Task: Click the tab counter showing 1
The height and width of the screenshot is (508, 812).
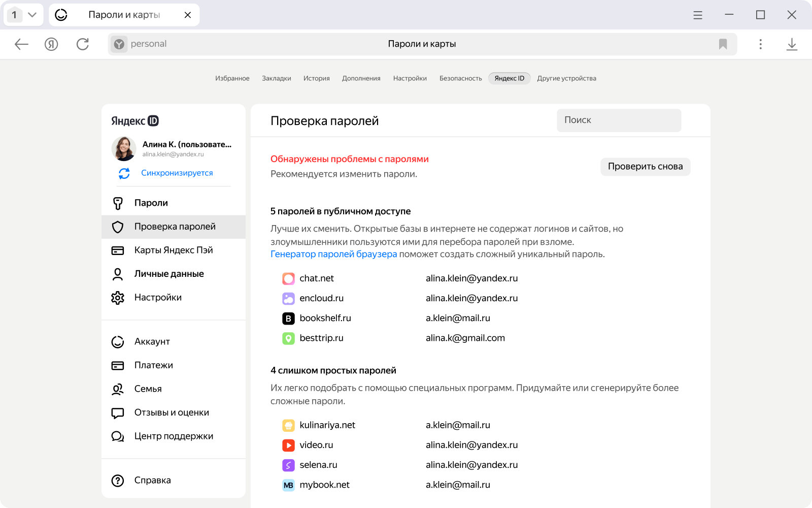Action: pyautogui.click(x=14, y=15)
